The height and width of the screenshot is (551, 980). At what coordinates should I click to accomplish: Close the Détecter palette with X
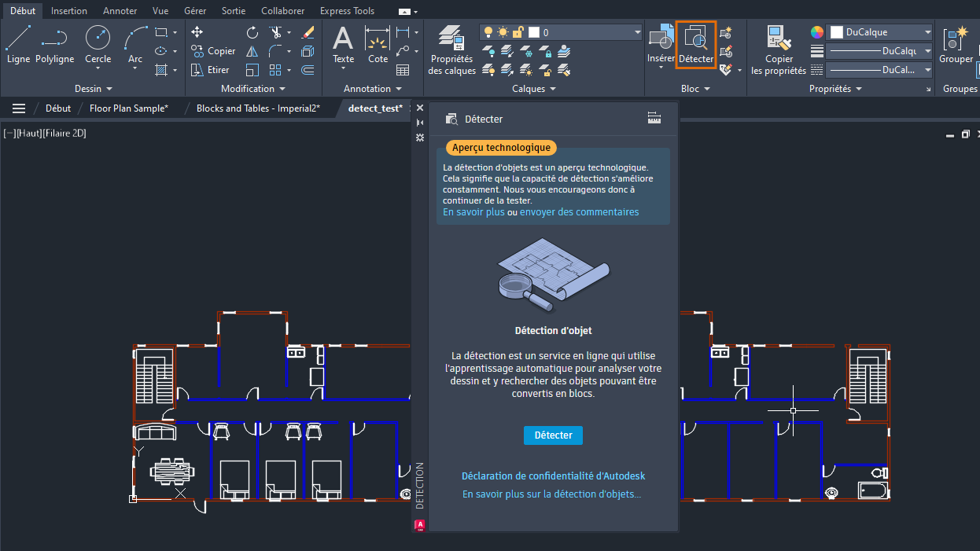[420, 108]
